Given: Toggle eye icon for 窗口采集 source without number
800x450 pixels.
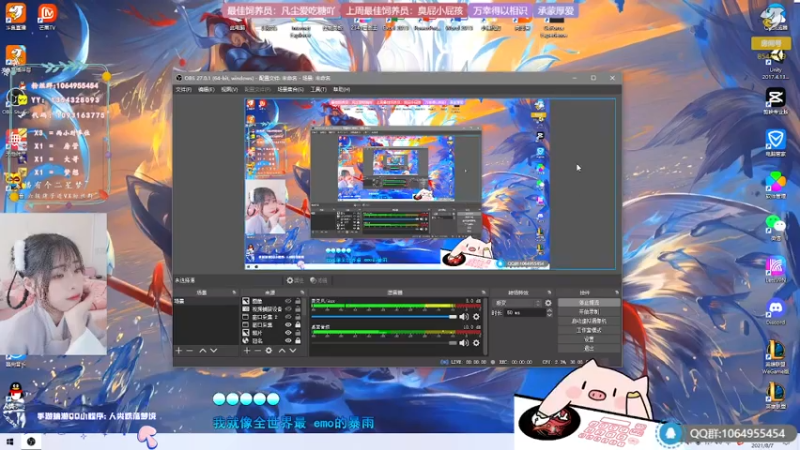Looking at the screenshot, I should (288, 324).
